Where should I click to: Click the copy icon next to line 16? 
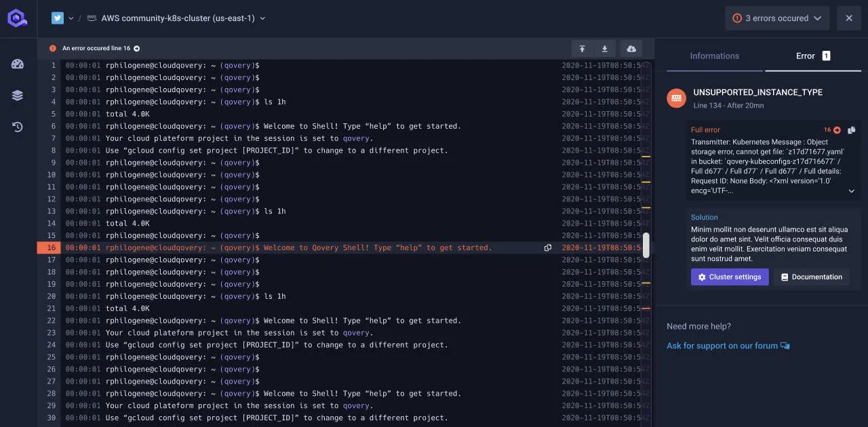(548, 248)
